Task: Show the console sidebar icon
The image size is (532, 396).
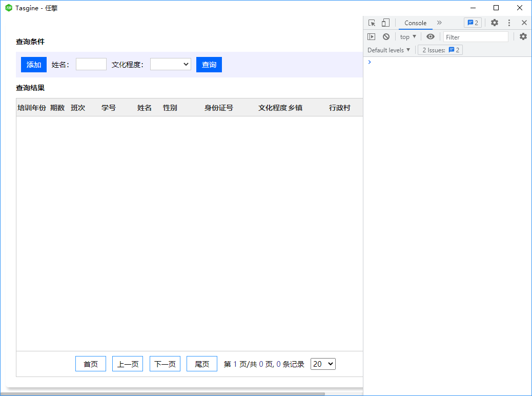Action: click(372, 36)
